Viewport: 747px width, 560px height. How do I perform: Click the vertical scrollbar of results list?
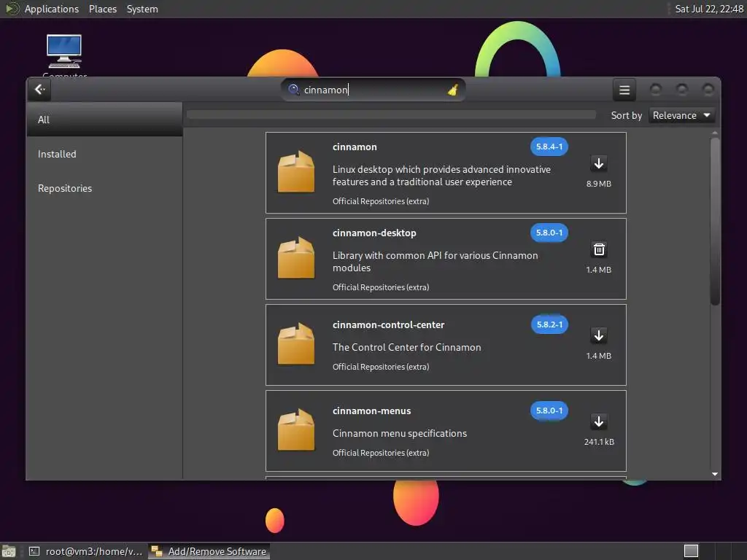point(715,222)
